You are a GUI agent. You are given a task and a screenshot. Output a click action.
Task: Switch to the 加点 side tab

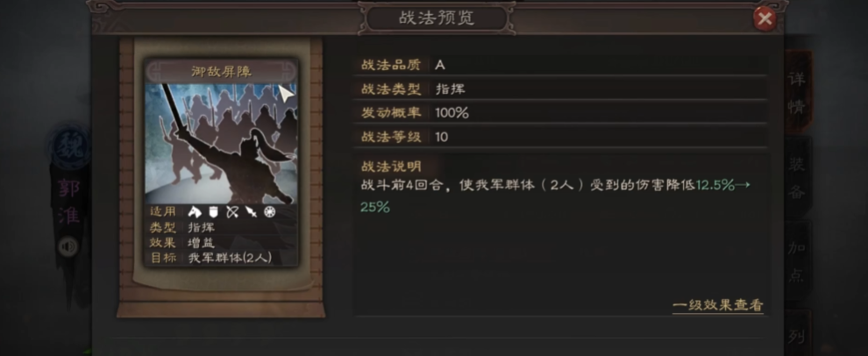coord(797,261)
